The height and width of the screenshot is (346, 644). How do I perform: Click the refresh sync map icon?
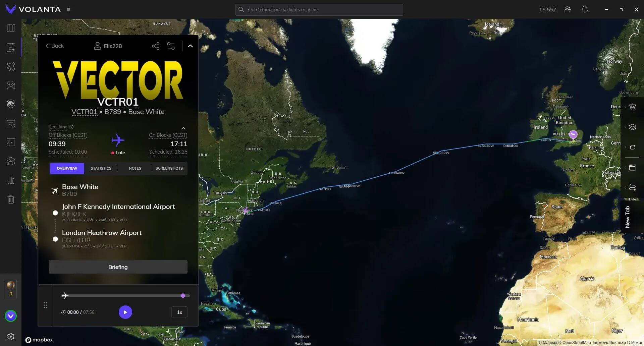click(633, 147)
